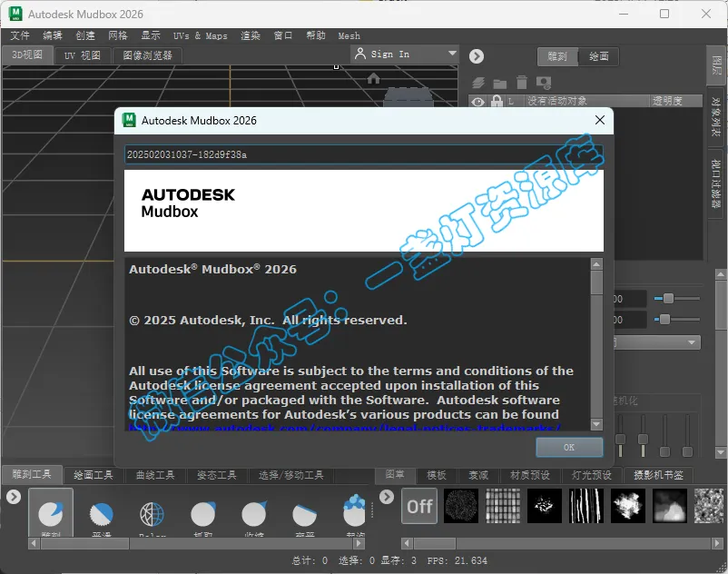
Task: Click the home icon in the 3D viewport
Action: [x=373, y=78]
